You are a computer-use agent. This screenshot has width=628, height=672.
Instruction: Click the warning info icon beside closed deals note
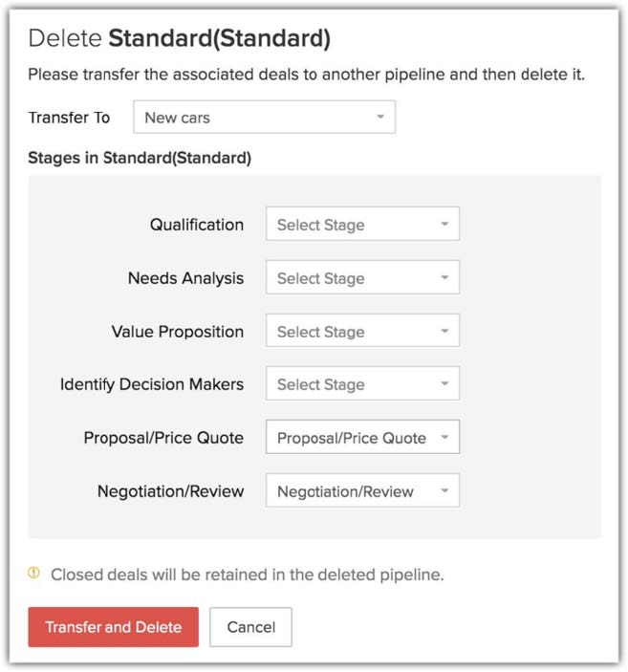(x=34, y=574)
